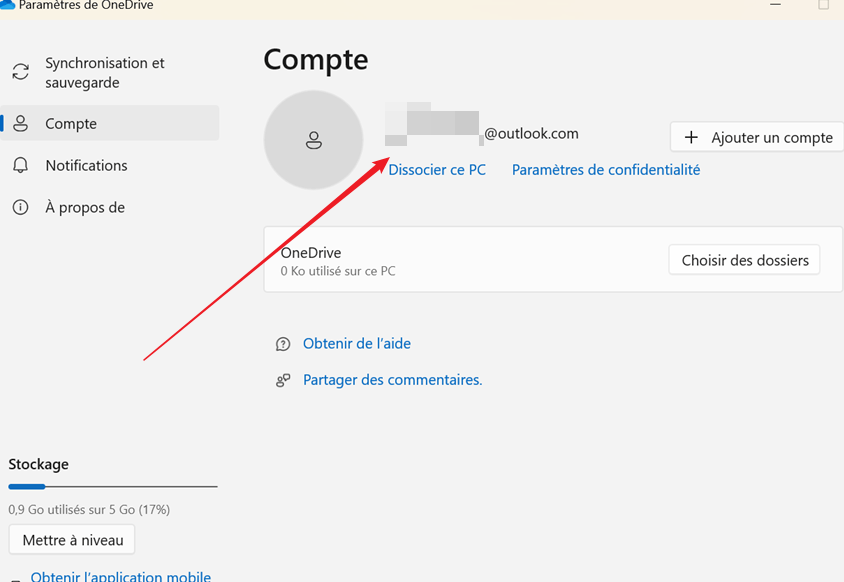Click Ajouter un compte button

(757, 137)
